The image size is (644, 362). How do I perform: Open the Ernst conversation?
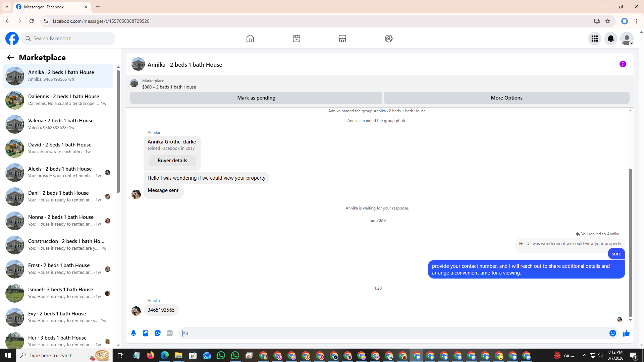tap(58, 269)
